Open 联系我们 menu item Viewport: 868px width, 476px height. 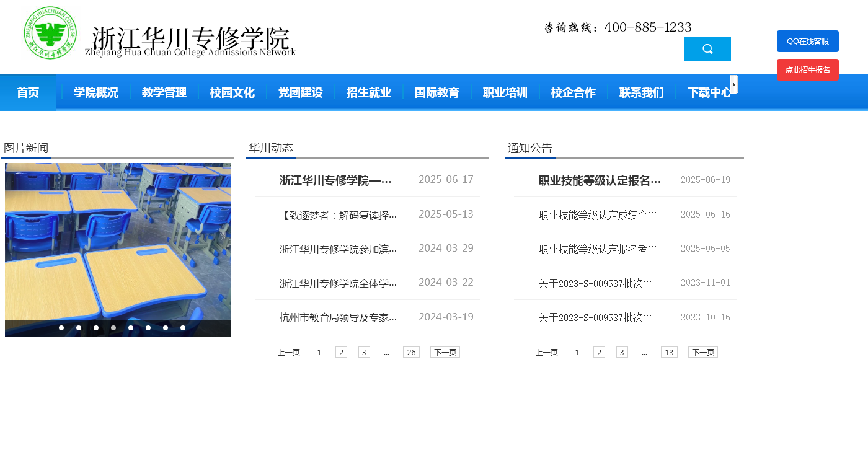click(x=642, y=92)
